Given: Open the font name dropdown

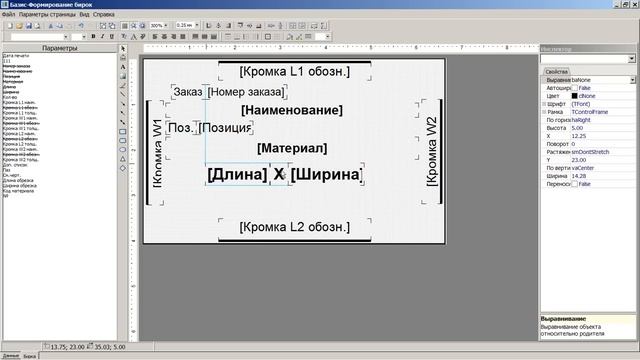Looking at the screenshot, I should coord(66,37).
